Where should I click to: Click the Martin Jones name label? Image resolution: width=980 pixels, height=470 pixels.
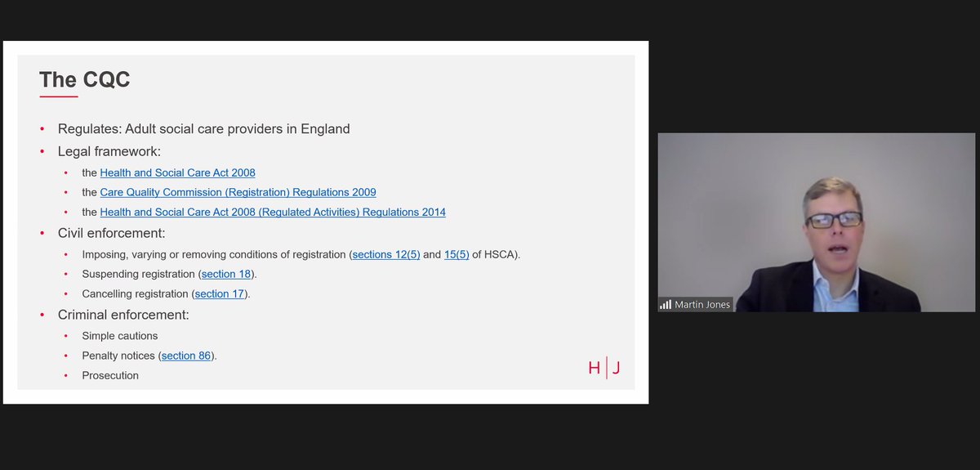click(702, 304)
